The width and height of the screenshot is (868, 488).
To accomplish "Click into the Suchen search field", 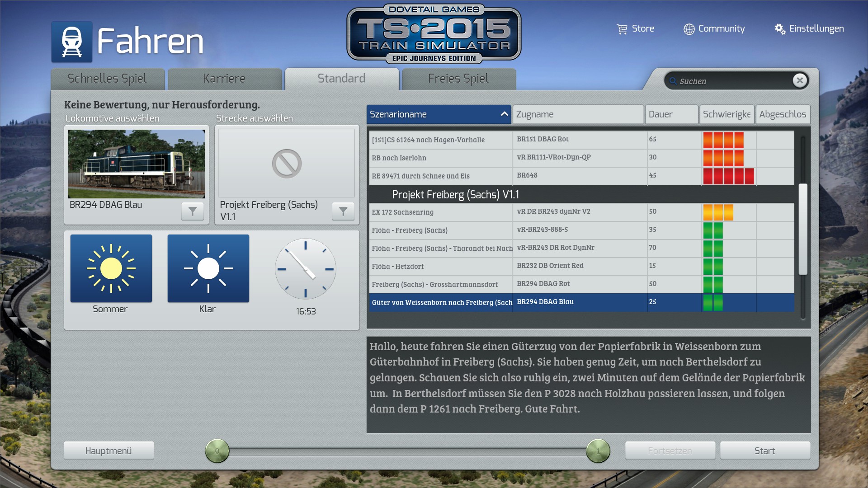I will pos(732,81).
